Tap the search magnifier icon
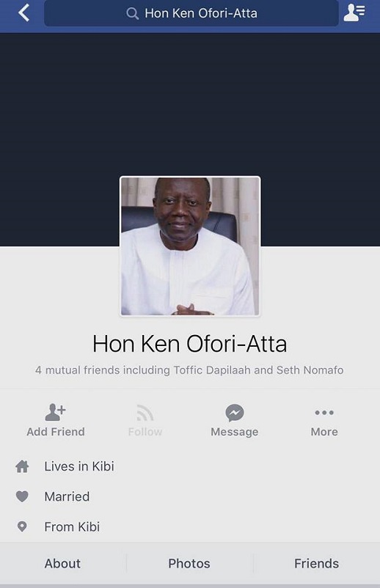Viewport: 380px width, 588px height. click(133, 13)
